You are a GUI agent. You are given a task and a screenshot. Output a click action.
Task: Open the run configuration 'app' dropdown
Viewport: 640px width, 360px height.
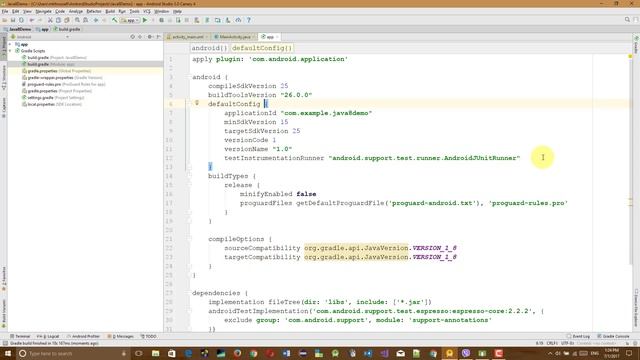(130, 20)
